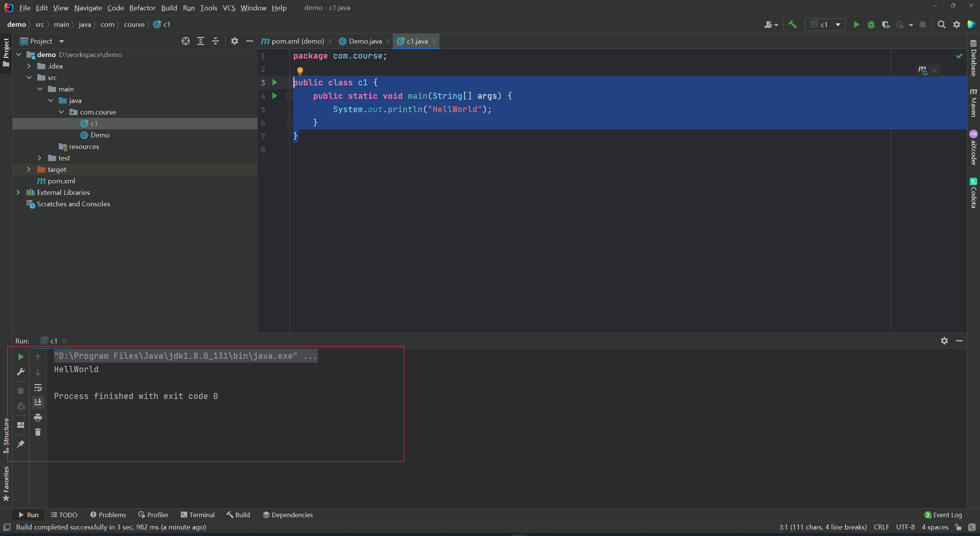Expand External Libraries node
The width and height of the screenshot is (980, 536).
point(18,192)
